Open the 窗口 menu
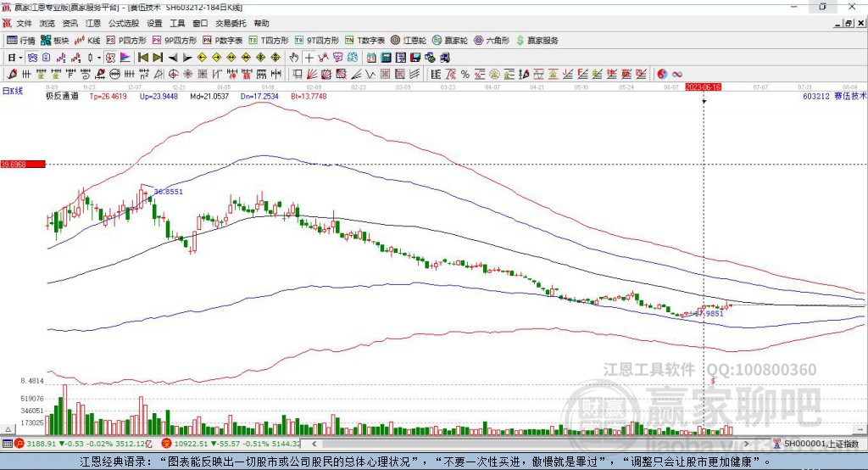The width and height of the screenshot is (868, 470). (x=200, y=23)
